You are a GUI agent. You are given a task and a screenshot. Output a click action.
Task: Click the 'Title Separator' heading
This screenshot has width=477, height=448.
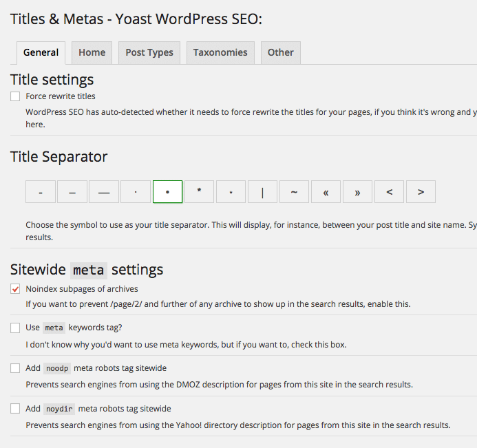click(x=59, y=157)
